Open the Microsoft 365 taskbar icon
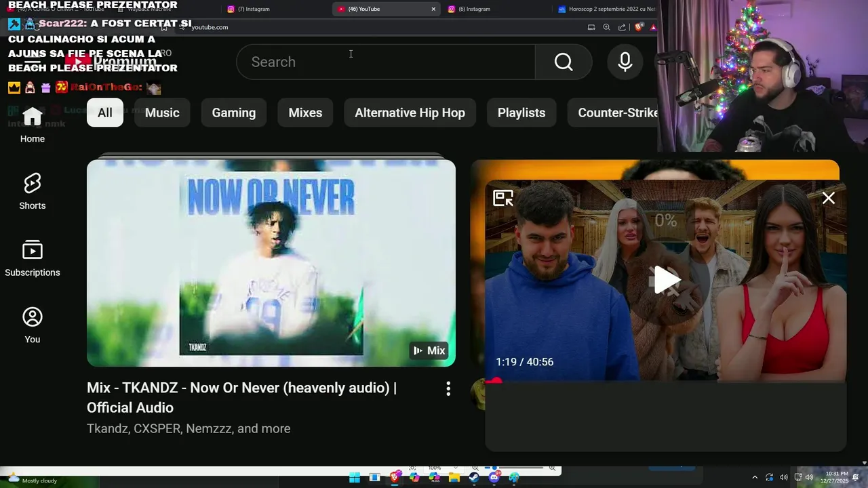Image resolution: width=868 pixels, height=488 pixels. click(435, 478)
